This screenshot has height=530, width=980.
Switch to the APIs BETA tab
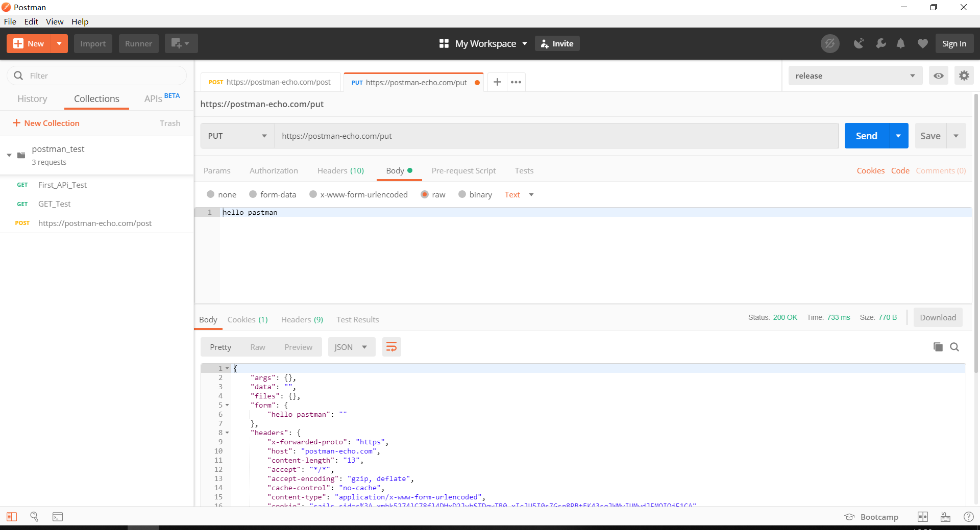[x=162, y=98]
